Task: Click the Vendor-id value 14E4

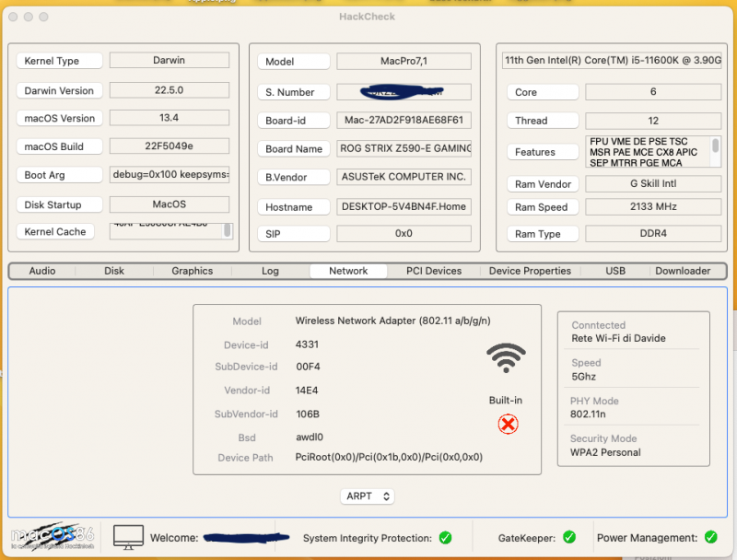Action: pos(307,391)
